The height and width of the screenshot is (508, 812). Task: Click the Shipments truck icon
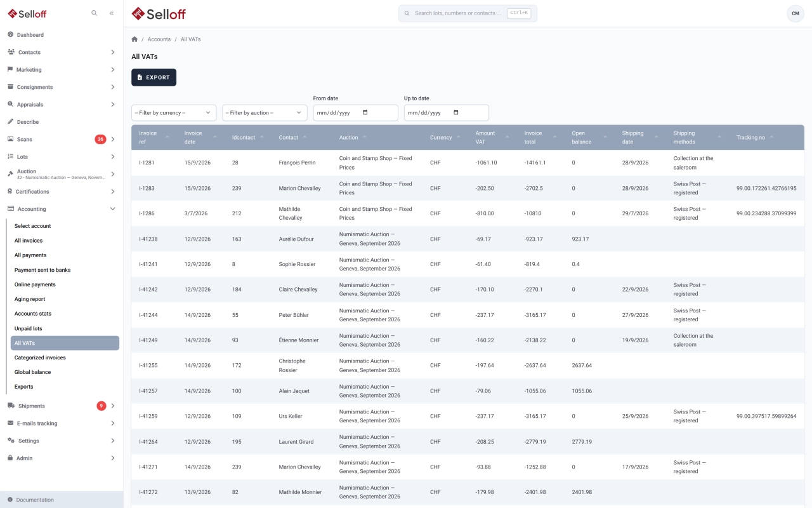pos(11,406)
